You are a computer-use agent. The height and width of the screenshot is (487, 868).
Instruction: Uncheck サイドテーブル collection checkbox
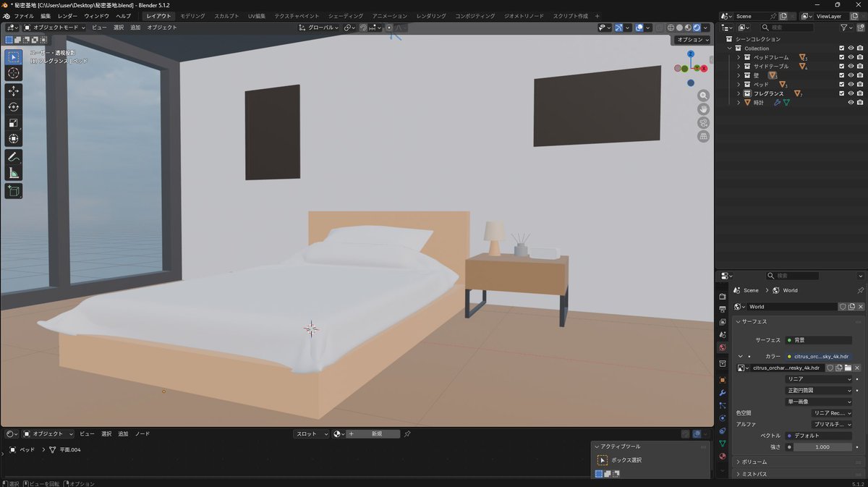tap(841, 67)
